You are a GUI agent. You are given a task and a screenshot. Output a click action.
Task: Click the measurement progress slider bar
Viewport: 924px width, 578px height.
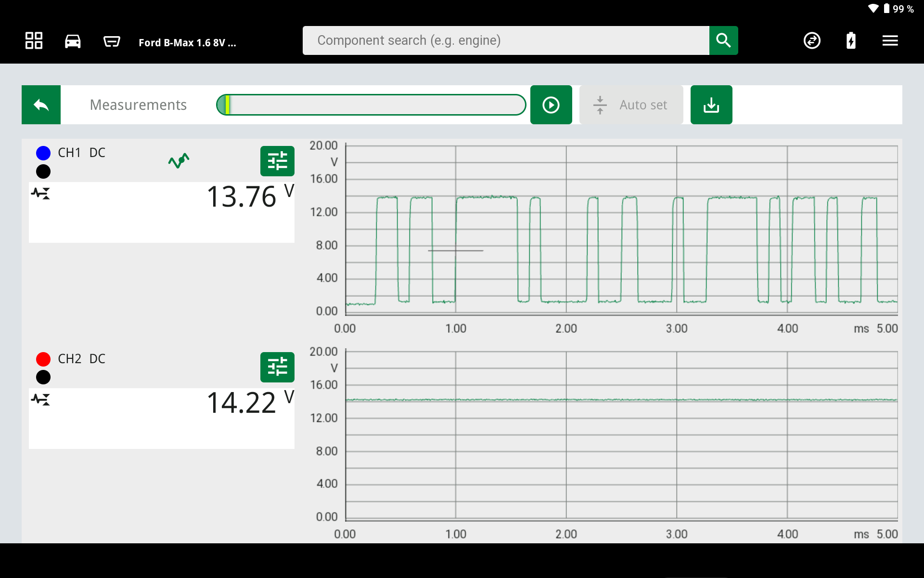(x=371, y=105)
